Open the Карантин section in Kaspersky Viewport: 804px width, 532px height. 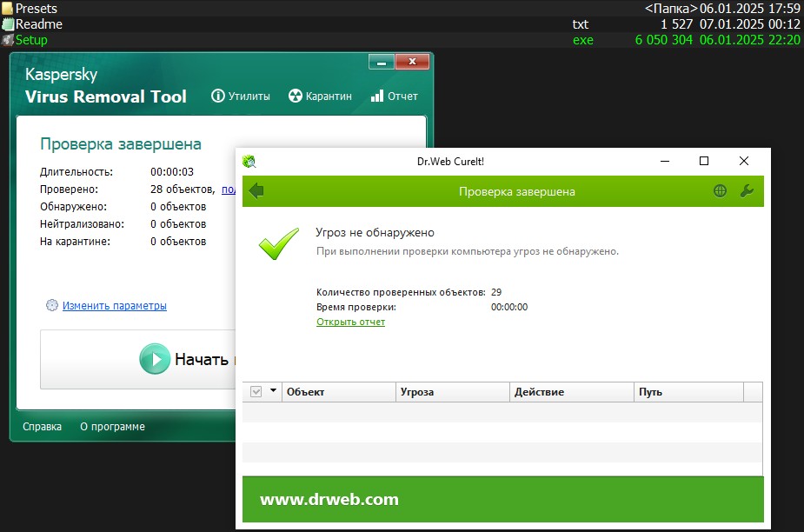click(x=320, y=96)
